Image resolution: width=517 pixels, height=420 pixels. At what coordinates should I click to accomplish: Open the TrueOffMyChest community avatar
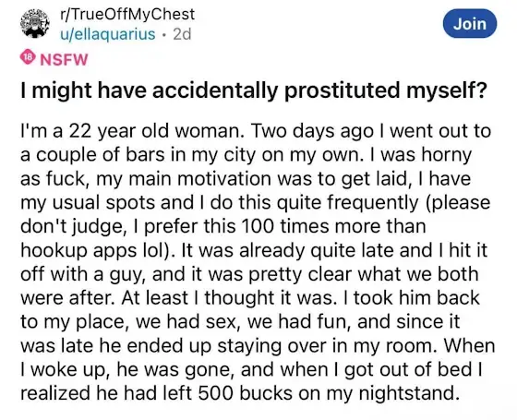pos(35,23)
